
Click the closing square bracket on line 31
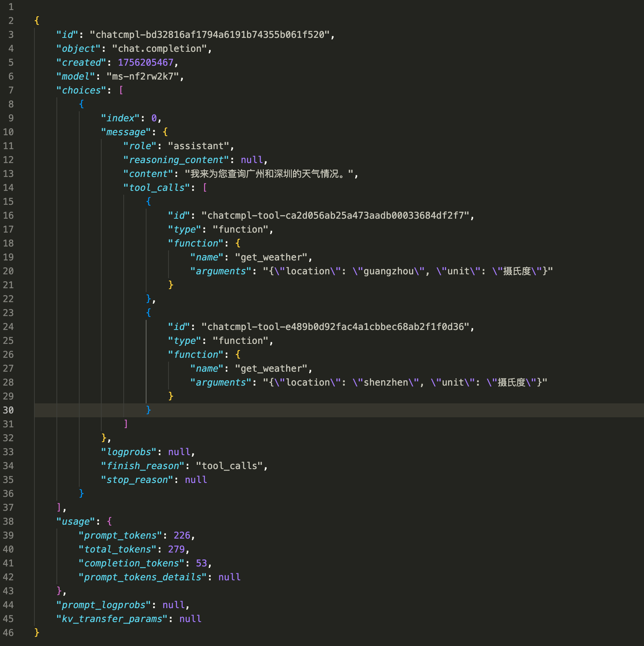126,424
